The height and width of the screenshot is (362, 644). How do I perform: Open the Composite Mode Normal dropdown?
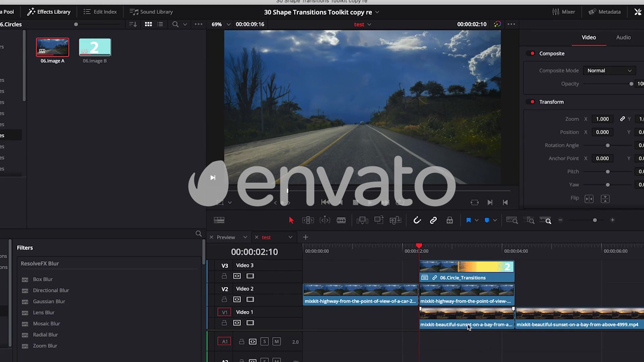[609, 70]
